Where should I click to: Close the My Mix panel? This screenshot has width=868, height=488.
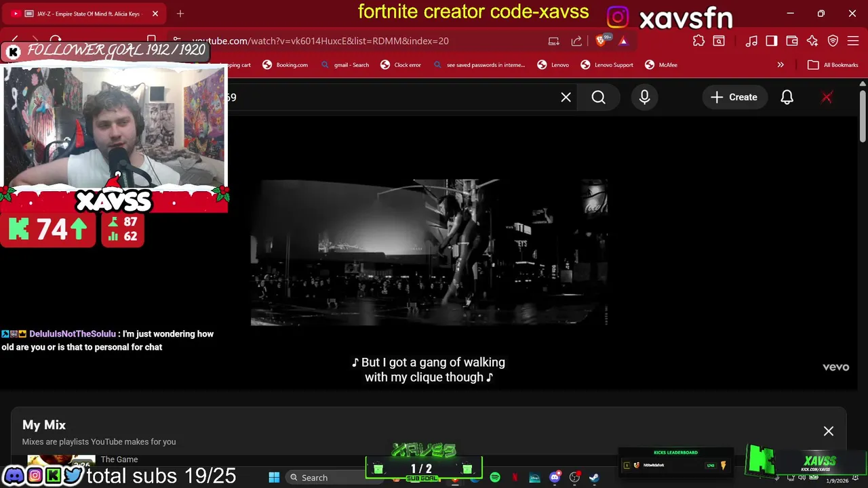[829, 431]
